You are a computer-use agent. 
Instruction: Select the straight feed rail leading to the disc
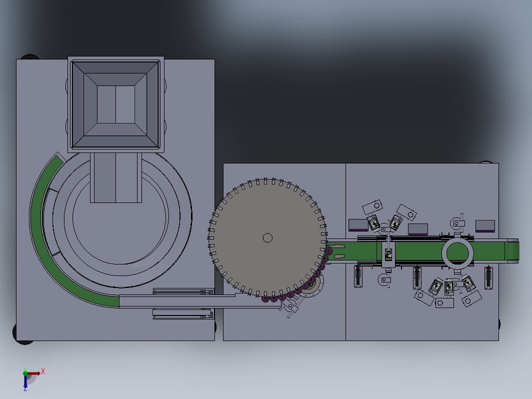[x=200, y=301]
